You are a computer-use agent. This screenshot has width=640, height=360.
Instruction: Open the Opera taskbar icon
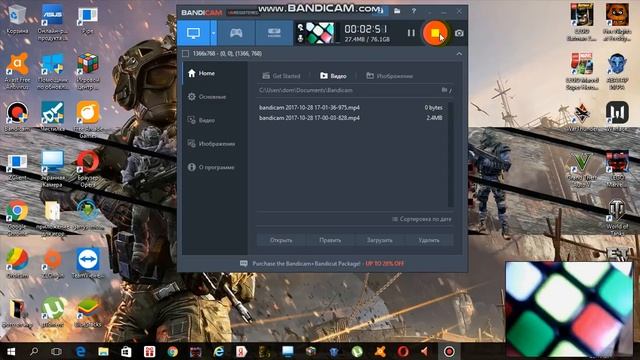click(x=403, y=351)
